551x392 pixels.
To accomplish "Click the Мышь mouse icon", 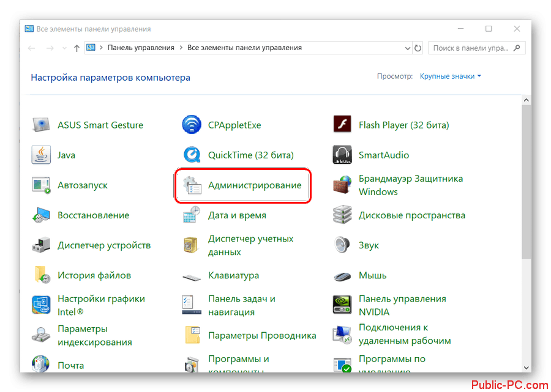I will tap(342, 276).
